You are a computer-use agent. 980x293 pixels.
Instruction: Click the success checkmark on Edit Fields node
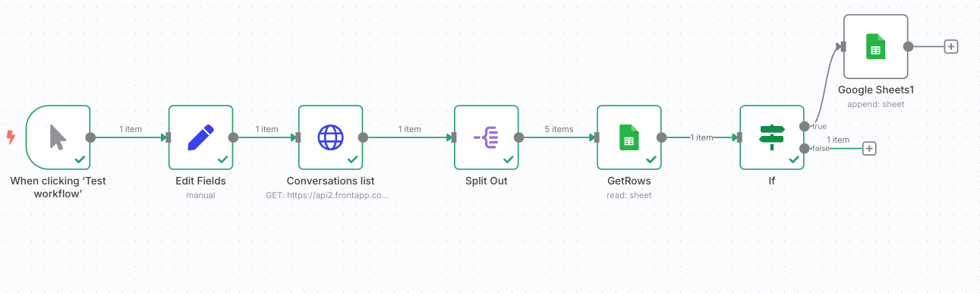pos(222,159)
